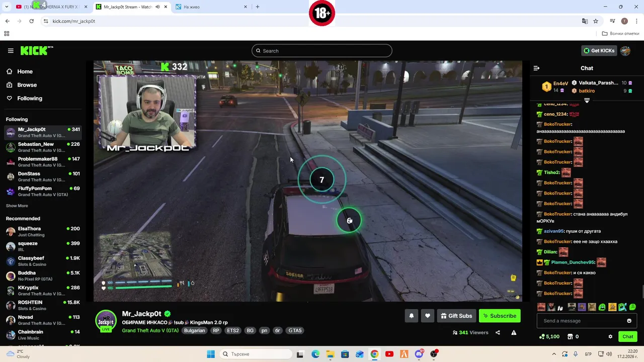Open channel points balance 5,100

549,337
